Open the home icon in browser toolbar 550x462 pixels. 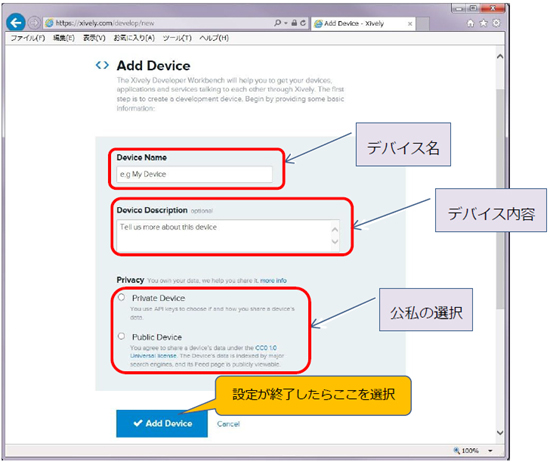pos(470,23)
